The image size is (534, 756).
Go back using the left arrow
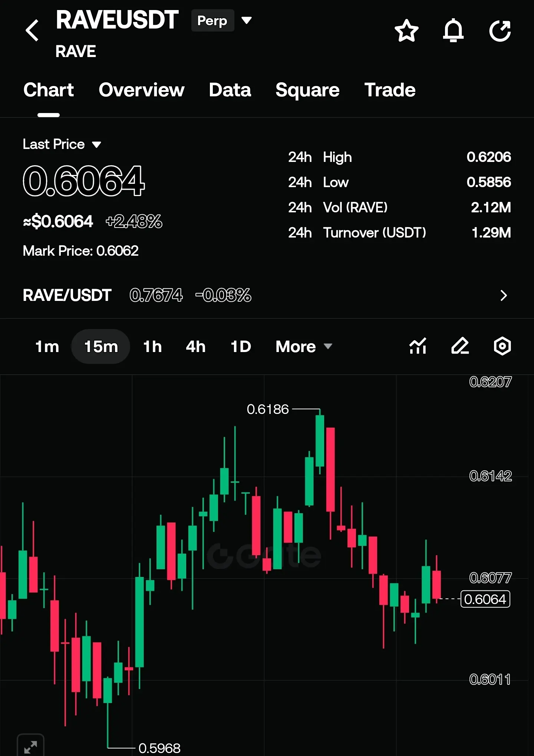(x=32, y=30)
